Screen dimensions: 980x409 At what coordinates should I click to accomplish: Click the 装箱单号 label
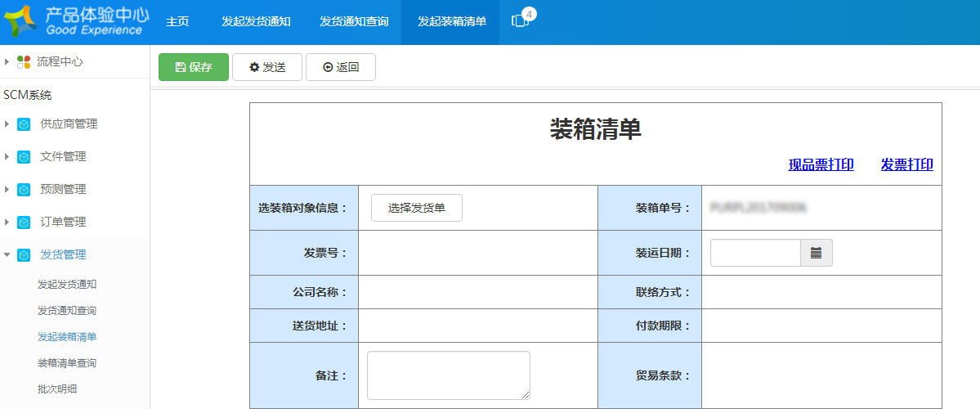(663, 209)
